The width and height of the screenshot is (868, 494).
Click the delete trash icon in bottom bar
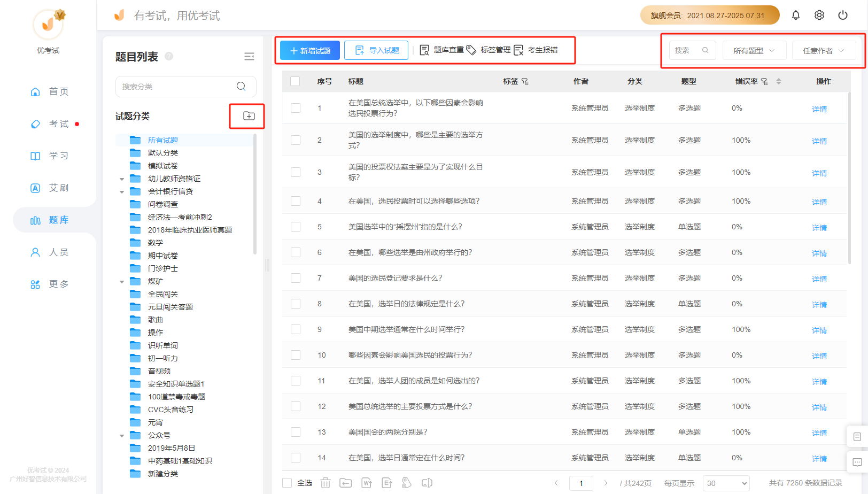(x=325, y=483)
